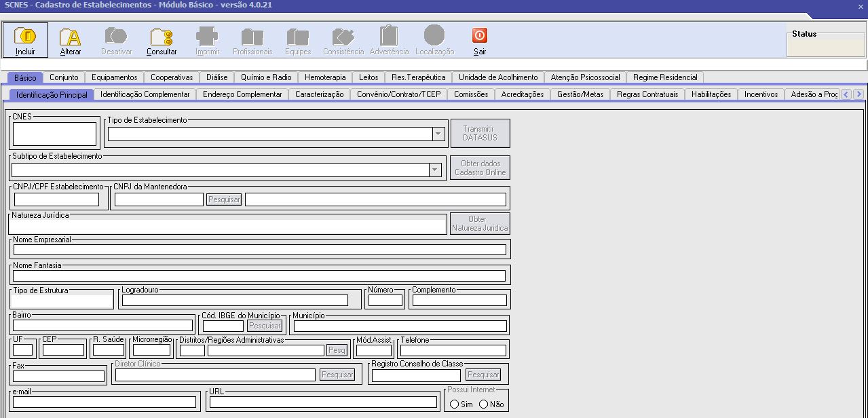The image size is (868, 418).
Task: Expand the Subtipo de Estabelecimento dropdown
Action: point(435,170)
